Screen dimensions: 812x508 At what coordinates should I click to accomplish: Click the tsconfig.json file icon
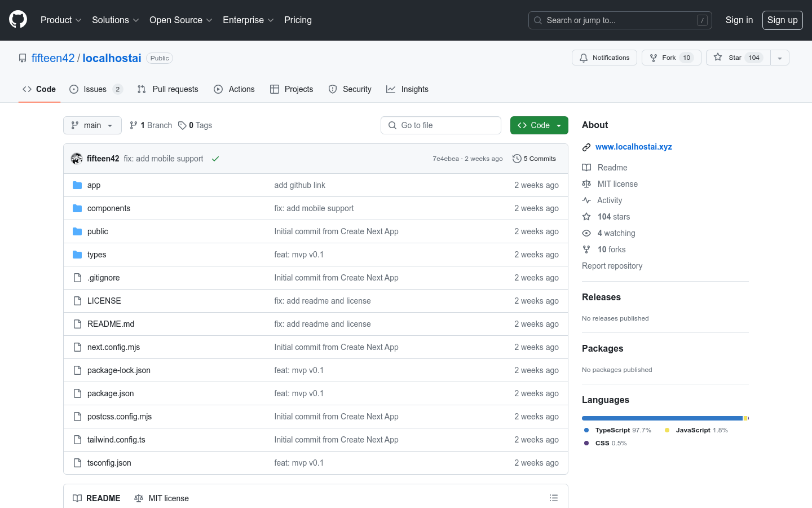click(x=77, y=463)
